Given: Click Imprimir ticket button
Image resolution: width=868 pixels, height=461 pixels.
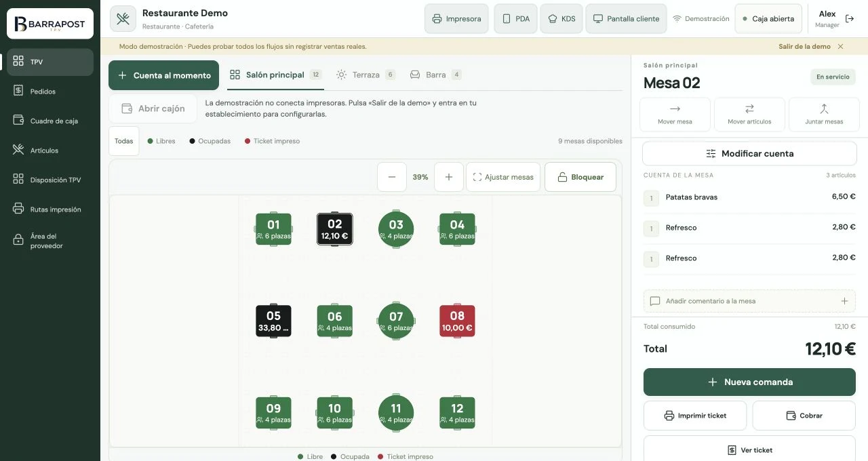Looking at the screenshot, I should tap(695, 416).
